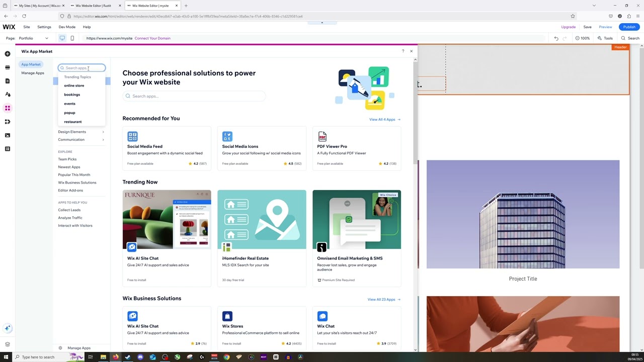Click the Upgrade link
The width and height of the screenshot is (644, 362).
coord(568,27)
